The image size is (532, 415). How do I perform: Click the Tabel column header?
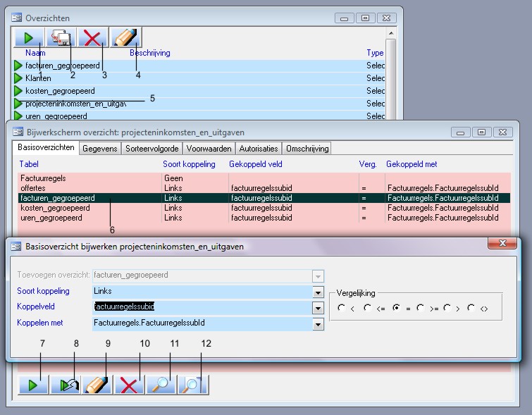[x=29, y=164]
